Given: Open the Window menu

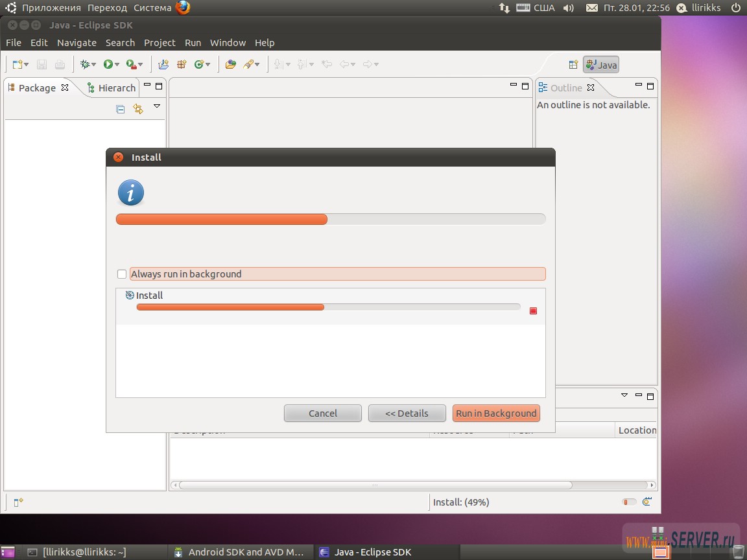Looking at the screenshot, I should coord(228,43).
